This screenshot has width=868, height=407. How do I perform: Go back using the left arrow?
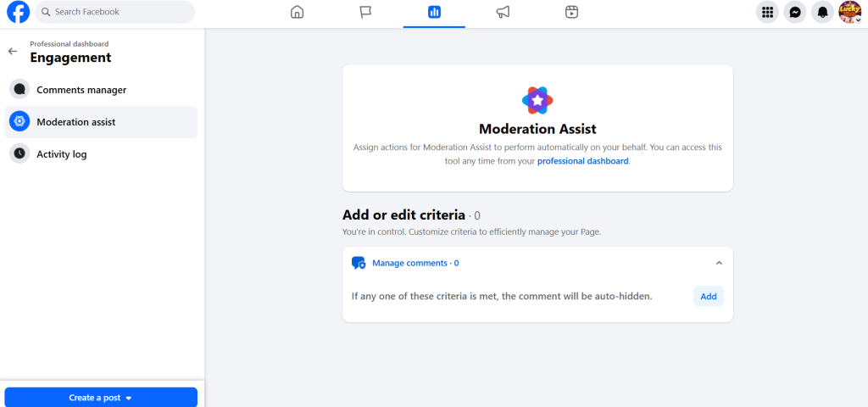13,52
